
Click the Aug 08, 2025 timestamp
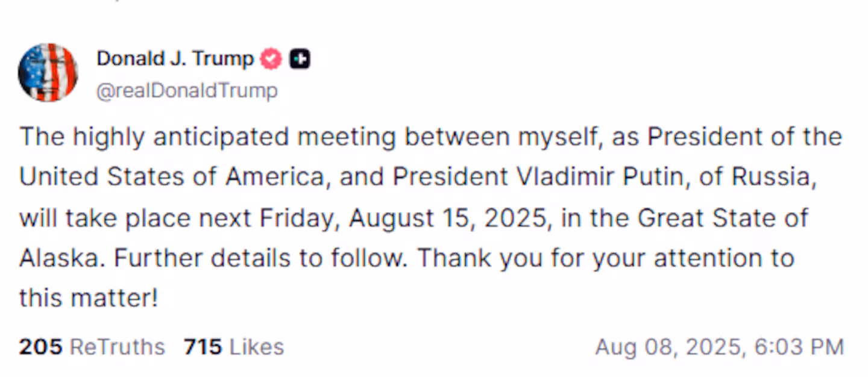click(719, 347)
